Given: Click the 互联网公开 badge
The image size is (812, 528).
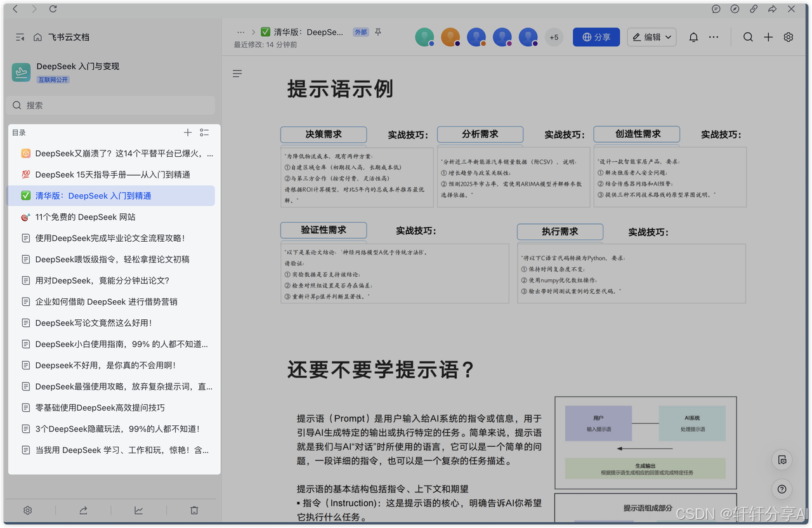Looking at the screenshot, I should (53, 80).
